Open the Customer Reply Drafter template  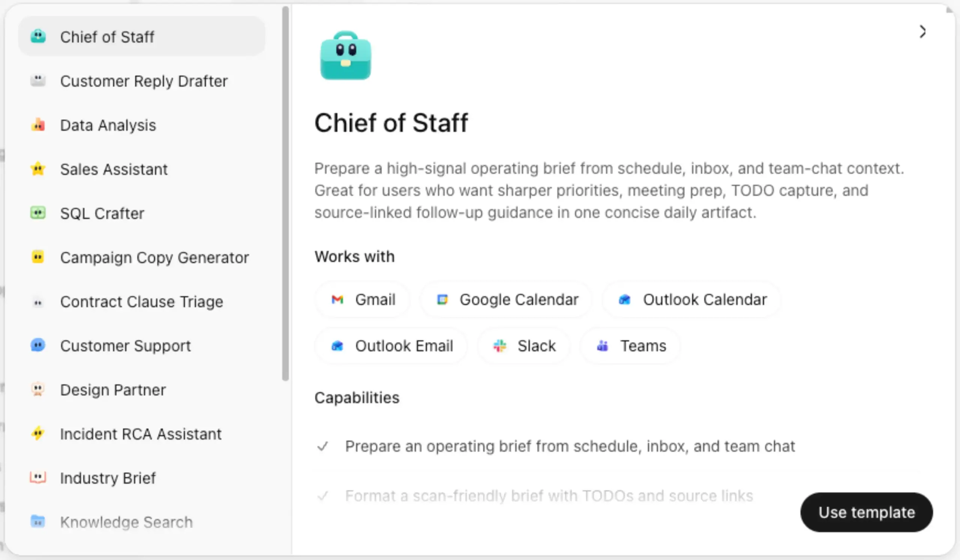pos(144,81)
